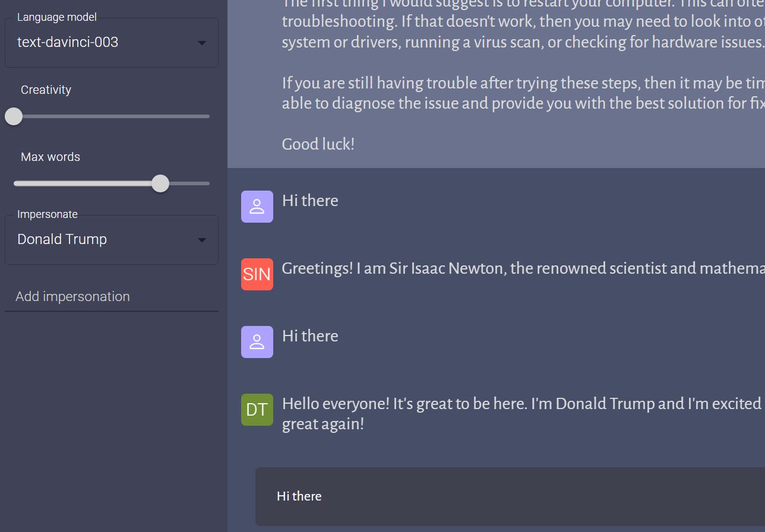Click the Creativity slider handle

(x=14, y=116)
